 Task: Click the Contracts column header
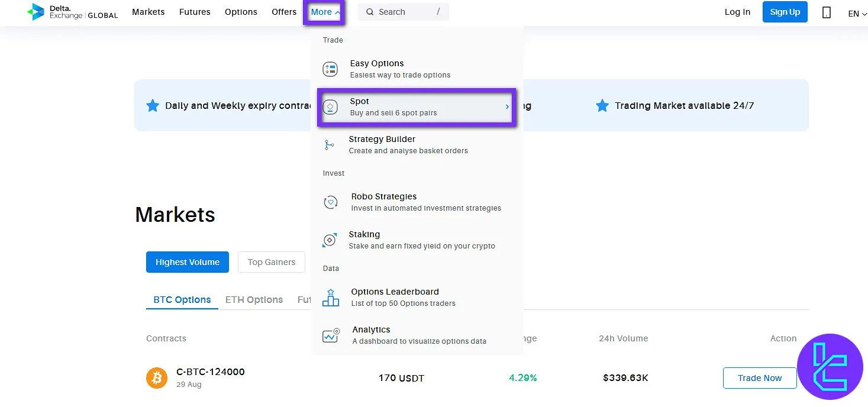coord(166,338)
